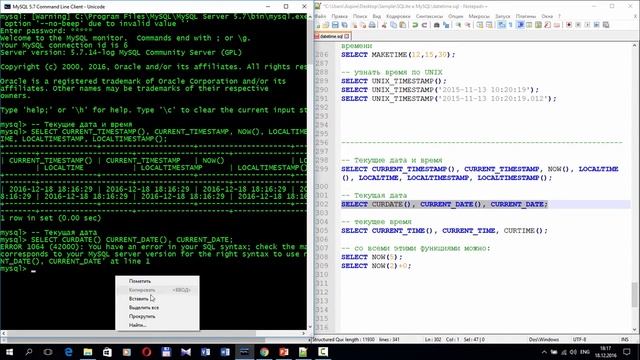Click Redo arrow in Notepad++ toolbar
Viewport: 640px width, 360px height.
(x=424, y=25)
